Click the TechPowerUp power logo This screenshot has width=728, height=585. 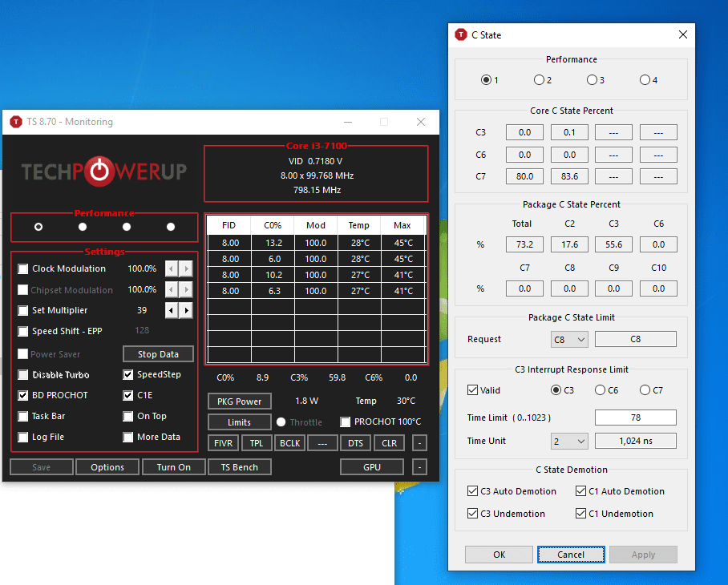coord(99,171)
